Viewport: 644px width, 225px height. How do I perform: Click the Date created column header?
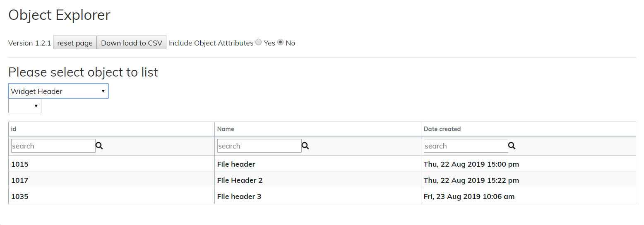pyautogui.click(x=442, y=129)
